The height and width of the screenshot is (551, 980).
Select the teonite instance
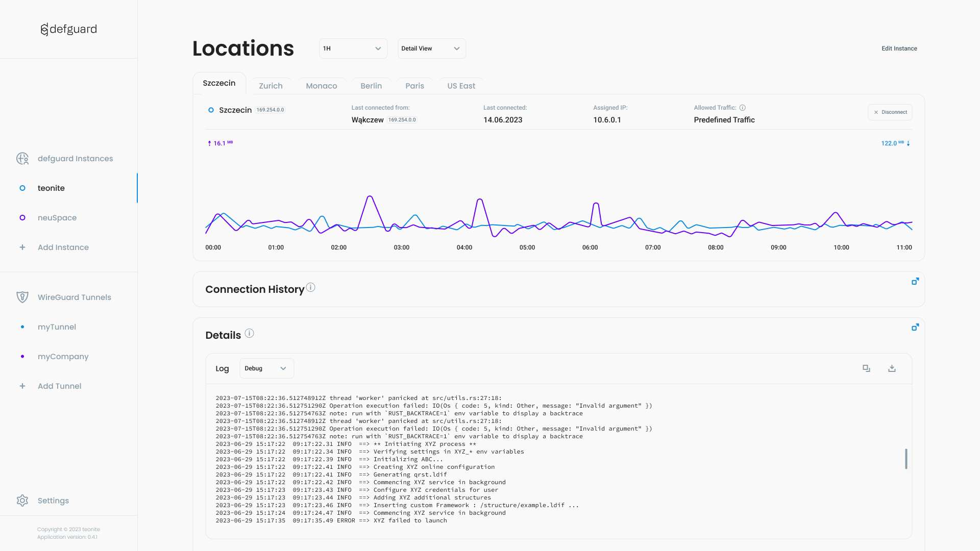pyautogui.click(x=51, y=188)
